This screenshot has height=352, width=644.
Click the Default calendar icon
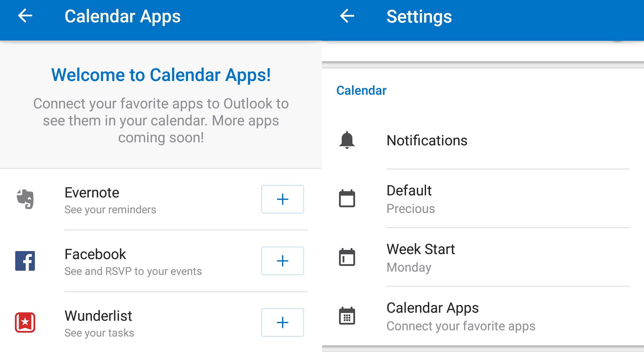coord(347,198)
